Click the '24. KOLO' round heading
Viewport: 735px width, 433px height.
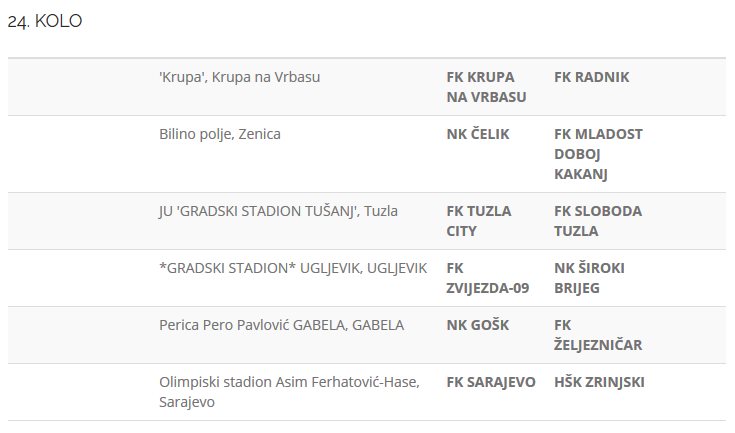[x=45, y=22]
